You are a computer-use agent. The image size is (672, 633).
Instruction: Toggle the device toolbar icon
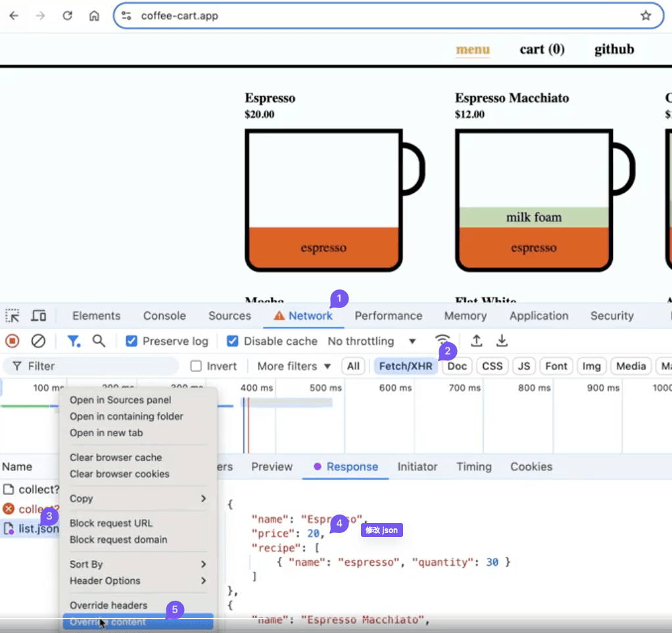(38, 316)
